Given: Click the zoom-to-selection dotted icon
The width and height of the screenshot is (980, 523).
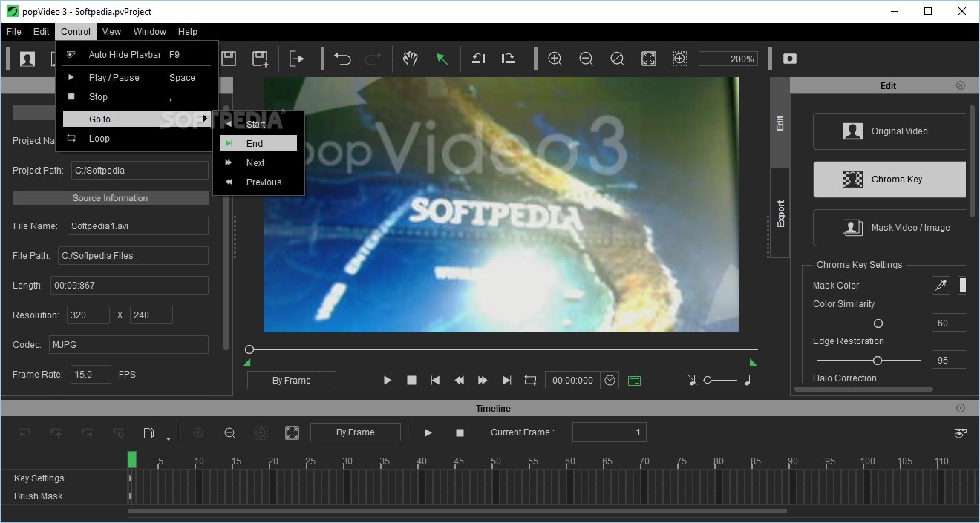Looking at the screenshot, I should click(680, 59).
